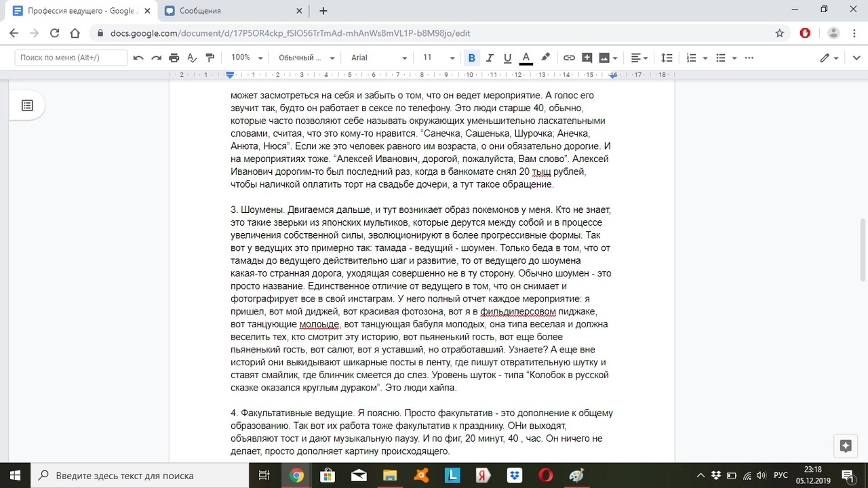Close the 'Профессия ведущего' tab
Viewport: 868px width, 488px height.
146,11
